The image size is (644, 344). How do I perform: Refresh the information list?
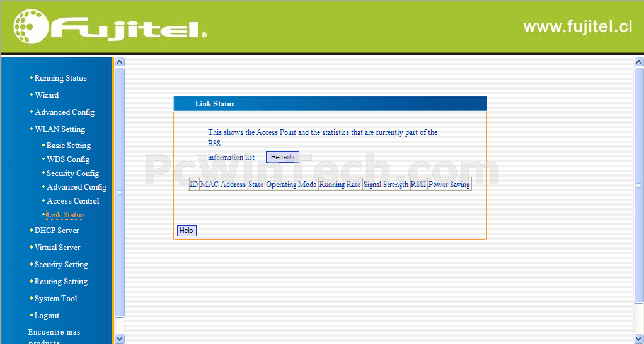point(282,157)
